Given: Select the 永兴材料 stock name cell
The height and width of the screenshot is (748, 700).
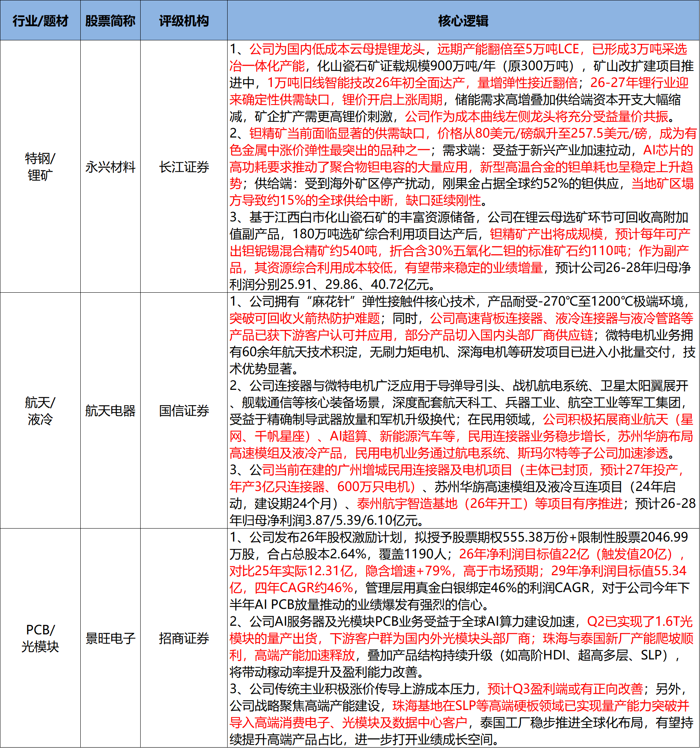Looking at the screenshot, I should tap(110, 167).
